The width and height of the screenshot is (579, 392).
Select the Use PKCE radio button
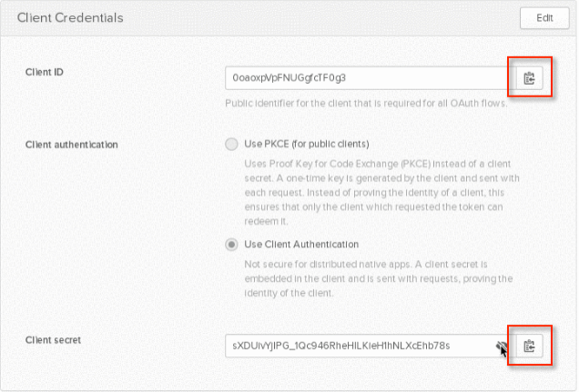[231, 145]
